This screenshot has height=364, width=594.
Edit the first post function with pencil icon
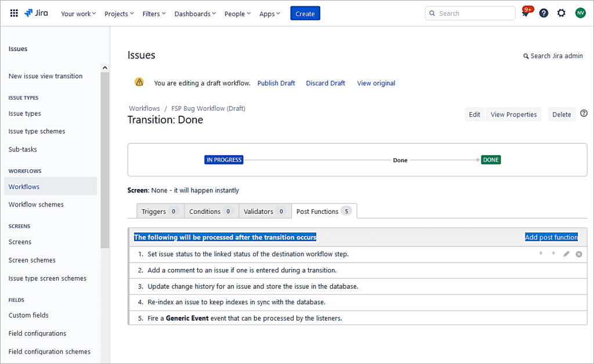[x=567, y=254]
